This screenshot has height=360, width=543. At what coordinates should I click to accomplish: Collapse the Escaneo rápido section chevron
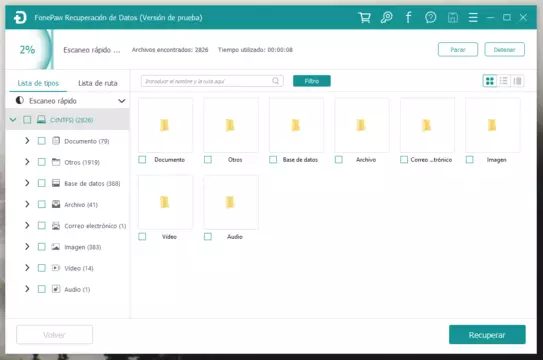pyautogui.click(x=122, y=101)
